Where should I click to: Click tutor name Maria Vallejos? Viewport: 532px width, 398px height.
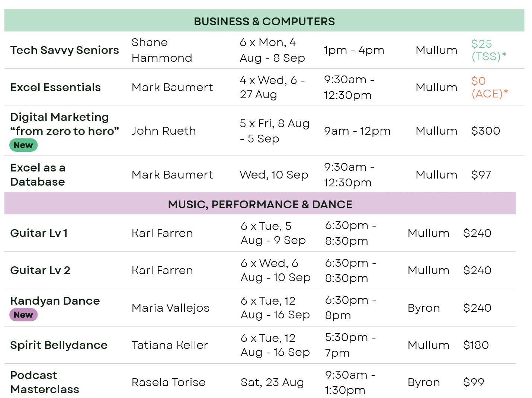coord(170,308)
